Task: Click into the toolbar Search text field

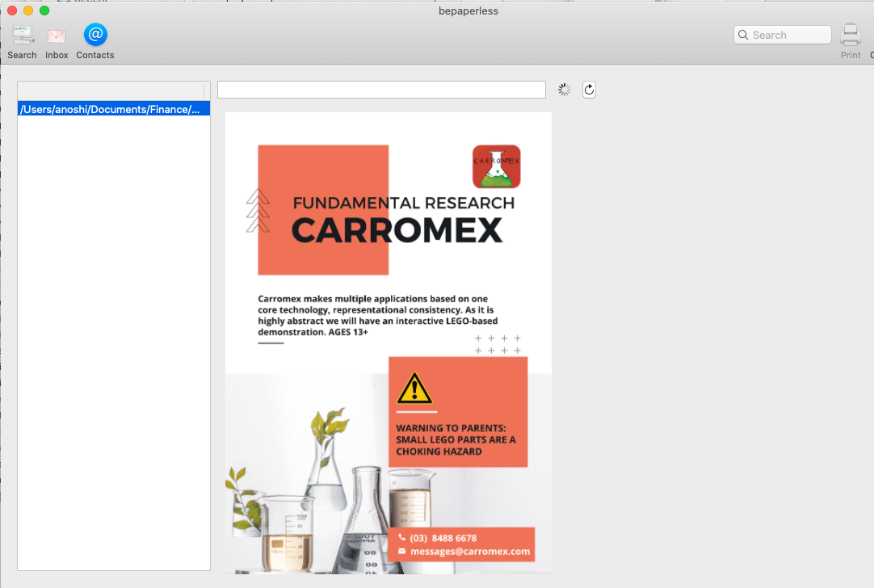Action: pos(789,35)
